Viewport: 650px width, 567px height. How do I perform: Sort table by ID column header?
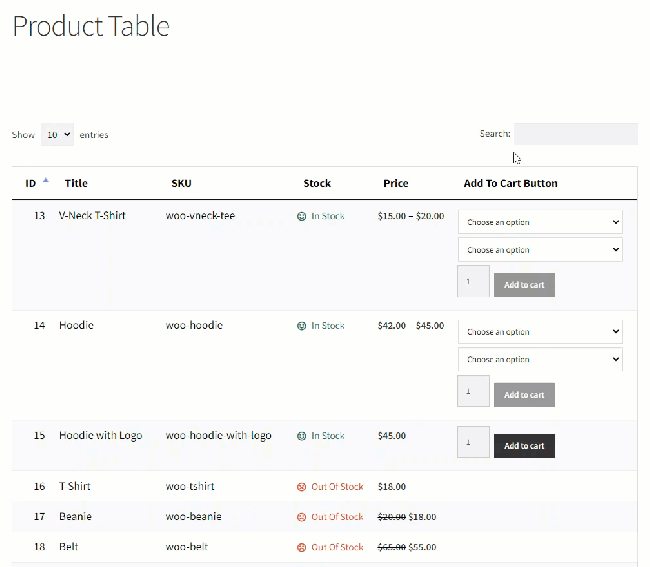coord(31,183)
